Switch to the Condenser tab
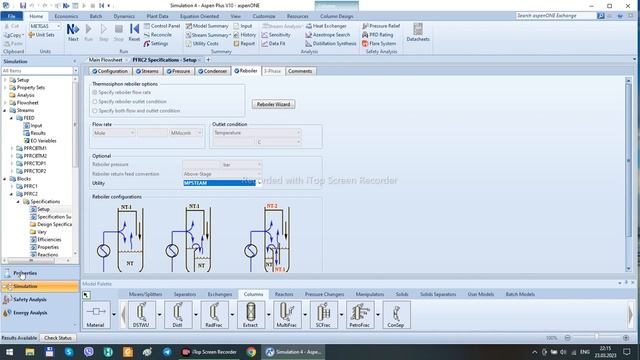This screenshot has height=360, width=640. tap(212, 71)
